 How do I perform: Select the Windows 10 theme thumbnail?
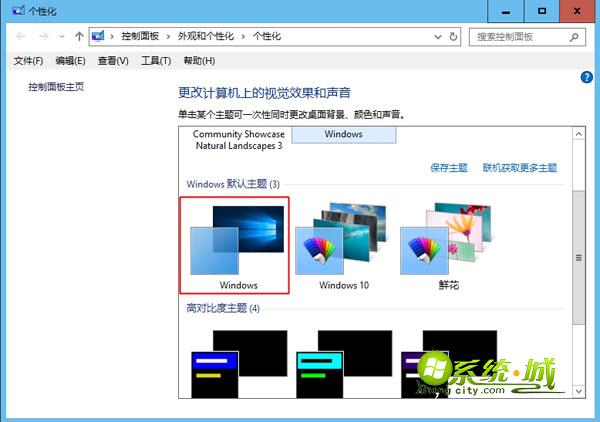point(344,245)
